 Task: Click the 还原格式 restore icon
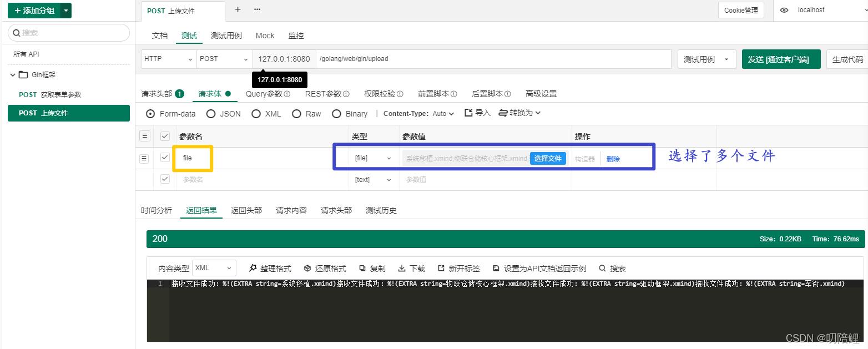(x=307, y=269)
